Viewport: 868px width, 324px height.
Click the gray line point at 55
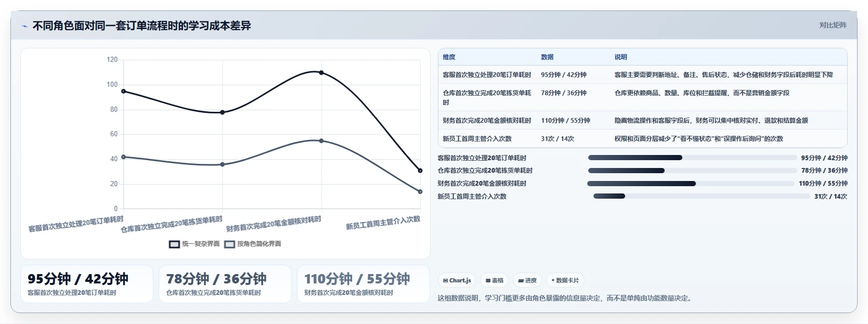pos(321,141)
